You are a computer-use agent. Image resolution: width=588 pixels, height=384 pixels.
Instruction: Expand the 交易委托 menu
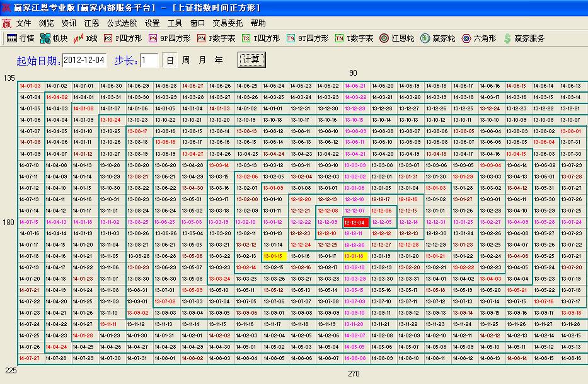[228, 23]
